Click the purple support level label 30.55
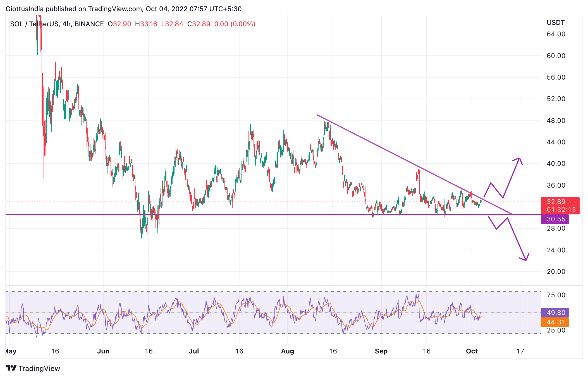Image resolution: width=588 pixels, height=378 pixels. 555,219
